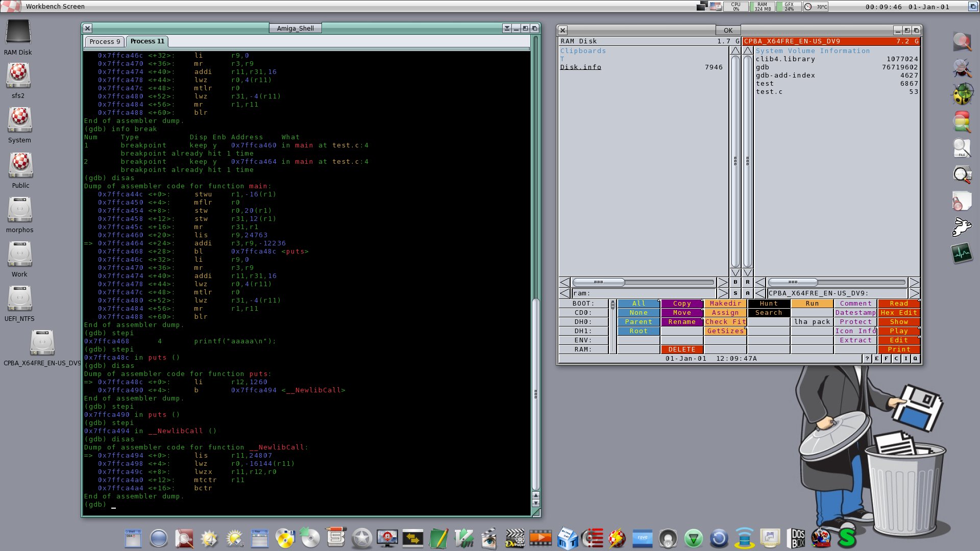Click the CPU meter in the top bar
The width and height of the screenshot is (980, 551).
pyautogui.click(x=736, y=7)
